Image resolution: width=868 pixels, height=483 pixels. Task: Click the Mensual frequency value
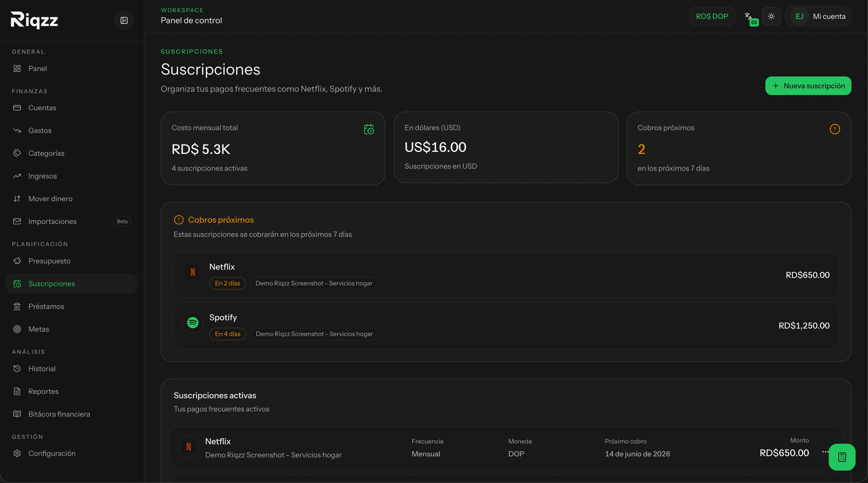click(x=425, y=454)
